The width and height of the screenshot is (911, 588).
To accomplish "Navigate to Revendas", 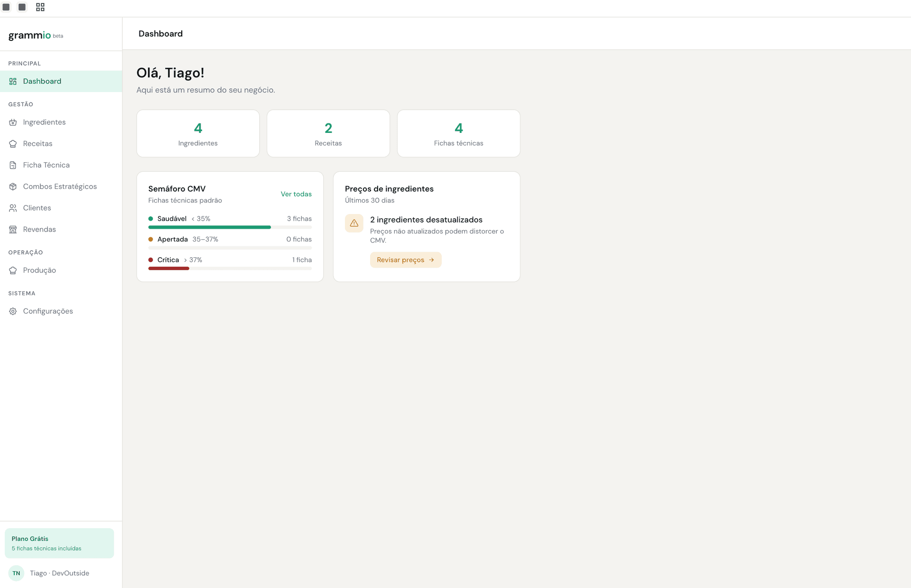I will (x=61, y=229).
